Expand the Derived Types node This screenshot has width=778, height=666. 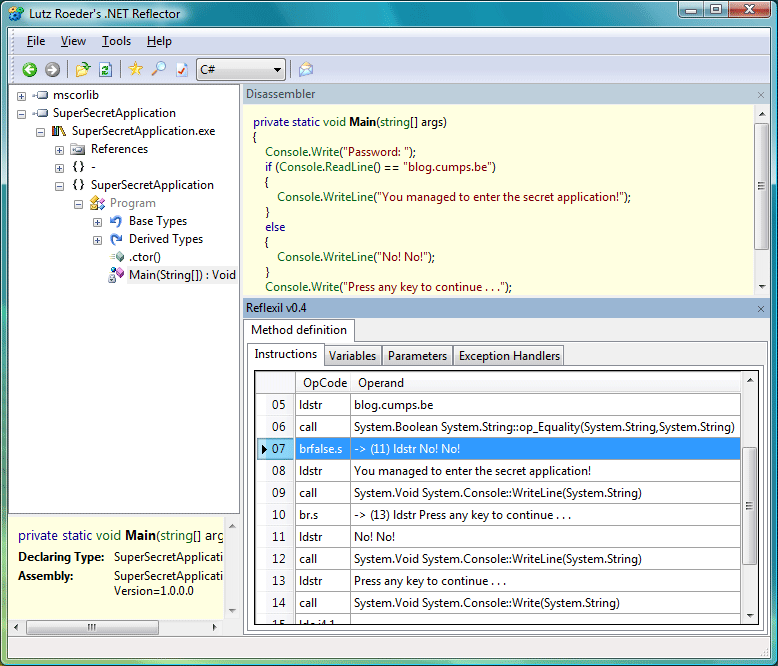click(x=97, y=240)
